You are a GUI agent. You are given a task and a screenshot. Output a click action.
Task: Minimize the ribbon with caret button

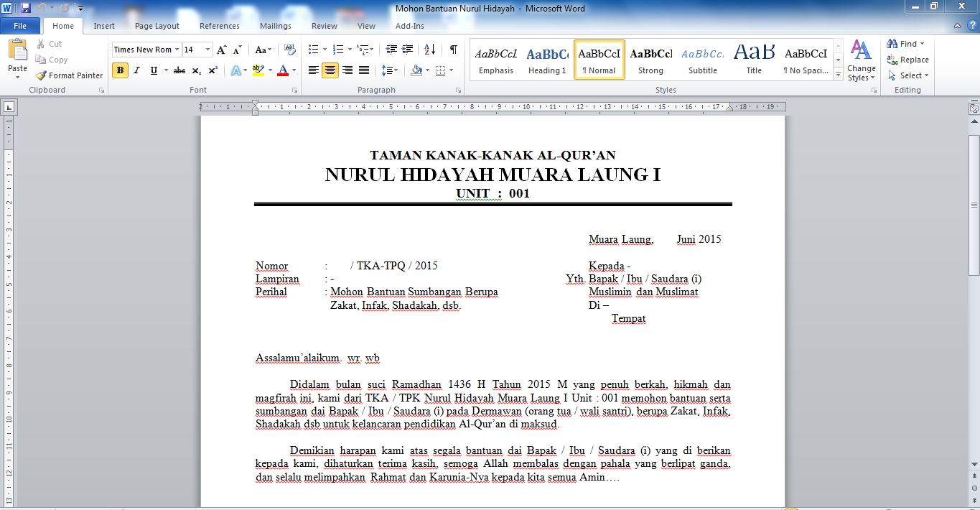click(956, 26)
